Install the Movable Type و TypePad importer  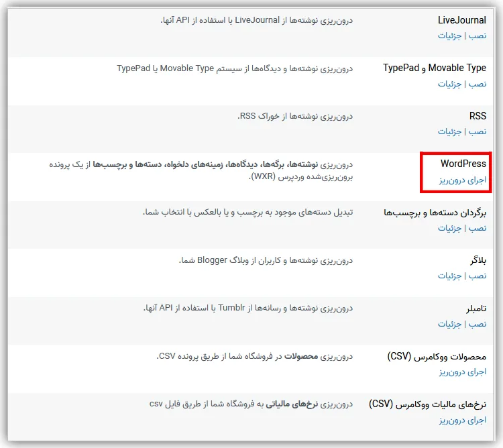click(478, 84)
